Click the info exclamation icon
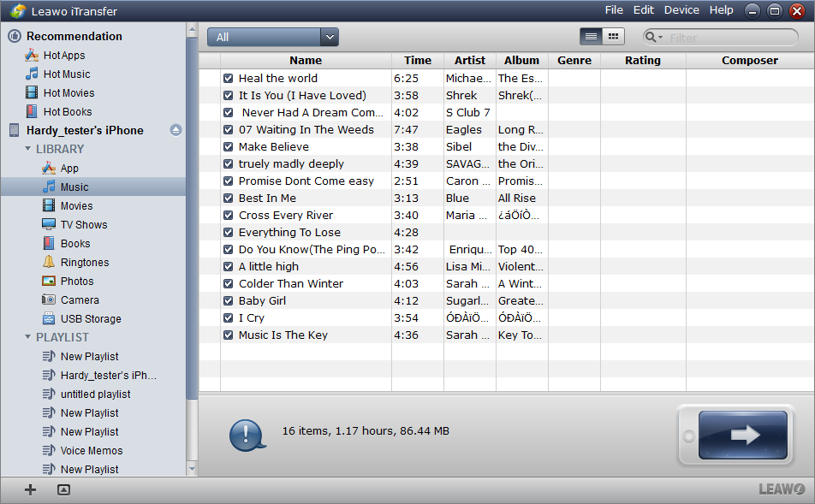The image size is (815, 504). [247, 435]
